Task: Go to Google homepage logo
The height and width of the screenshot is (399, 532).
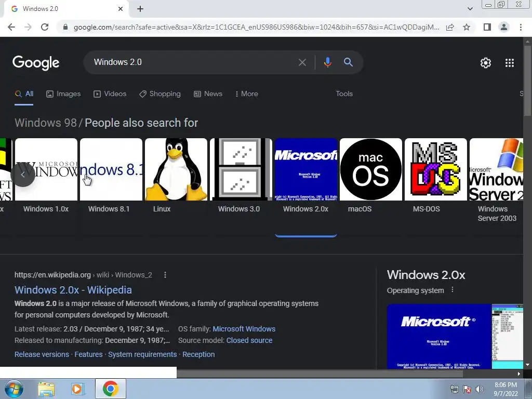Action: pos(36,63)
